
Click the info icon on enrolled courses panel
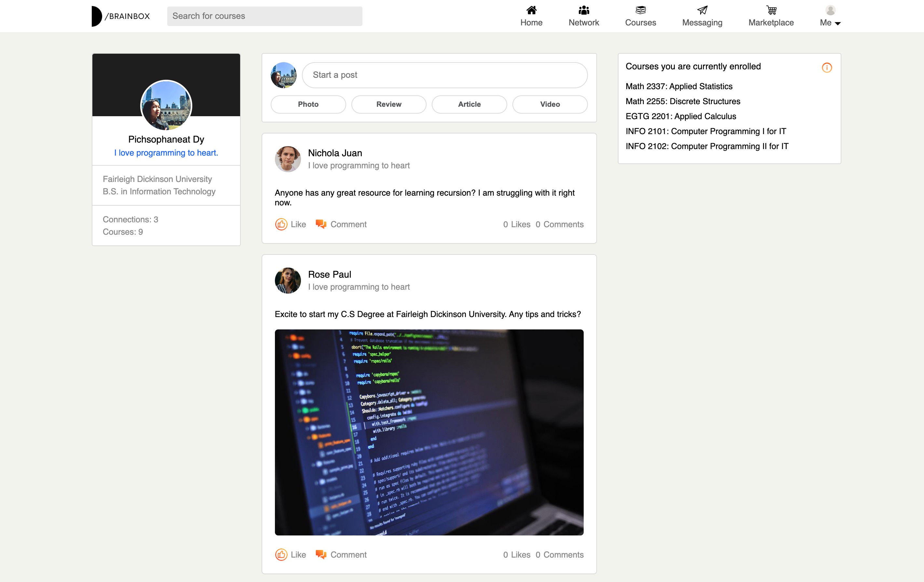coord(827,68)
